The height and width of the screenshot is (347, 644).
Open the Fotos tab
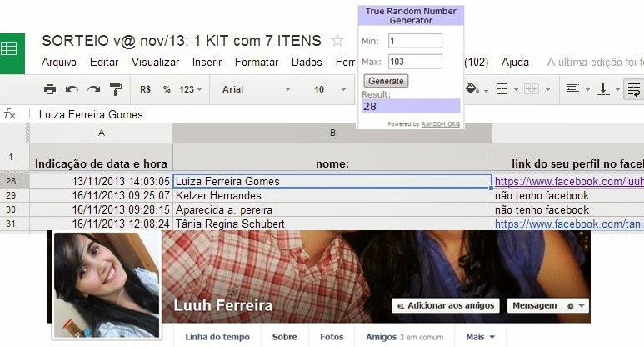tap(332, 337)
